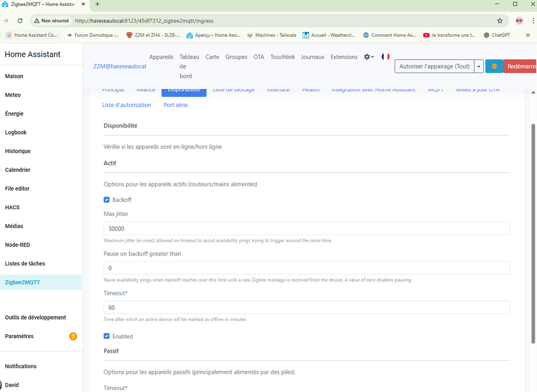Open the Aperçu – Home Assi... bookmark
The width and height of the screenshot is (537, 392).
pyautogui.click(x=213, y=35)
